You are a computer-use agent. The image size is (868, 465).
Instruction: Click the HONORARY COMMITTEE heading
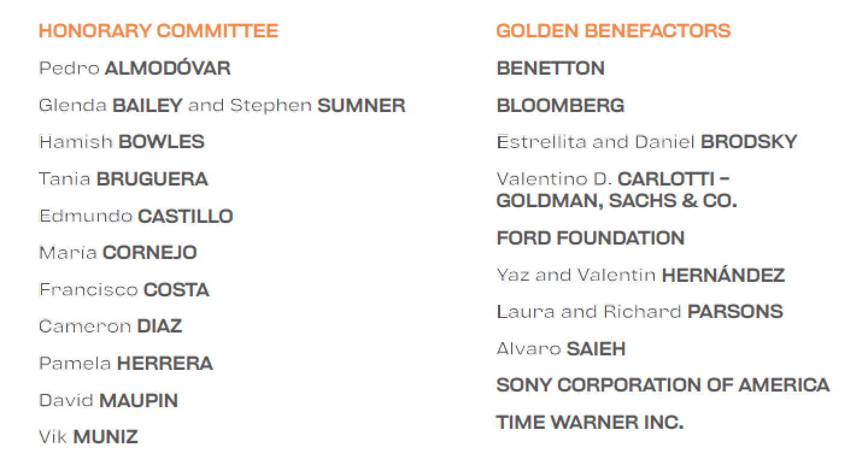[x=159, y=31]
